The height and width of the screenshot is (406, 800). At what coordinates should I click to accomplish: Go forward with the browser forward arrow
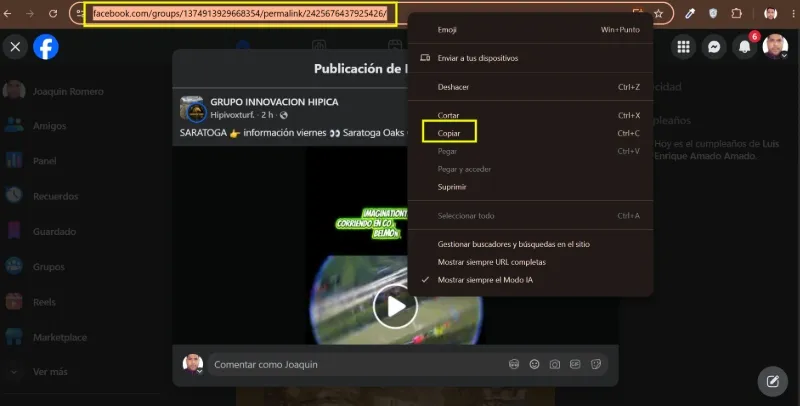pyautogui.click(x=30, y=14)
